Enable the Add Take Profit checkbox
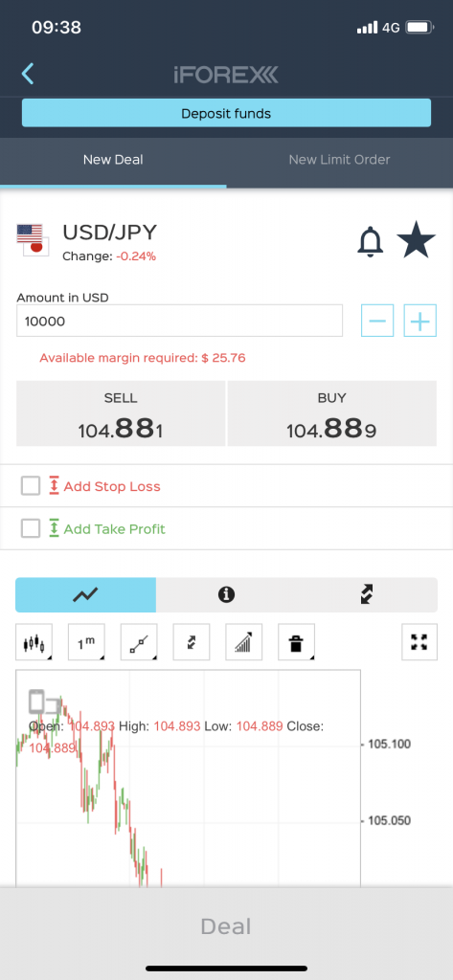The height and width of the screenshot is (980, 453). pos(31,528)
